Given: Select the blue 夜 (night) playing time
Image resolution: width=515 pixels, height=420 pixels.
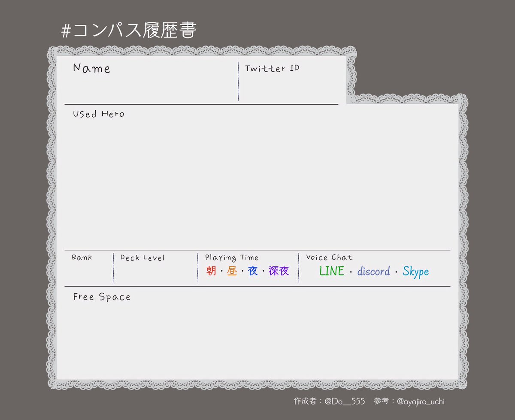Looking at the screenshot, I should click(252, 271).
